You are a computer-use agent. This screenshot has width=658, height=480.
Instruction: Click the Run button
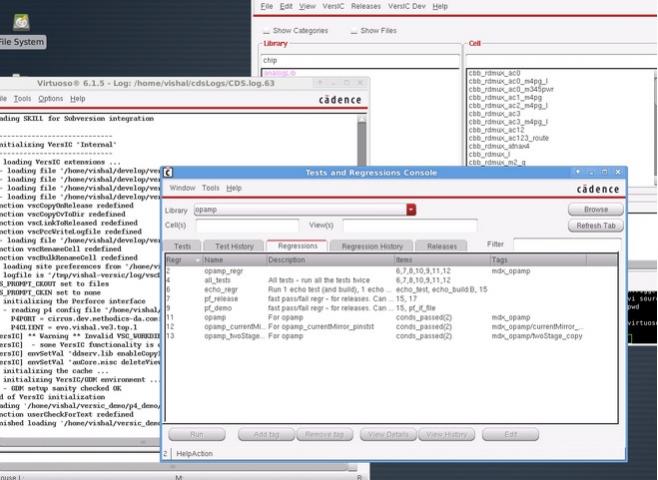click(197, 435)
